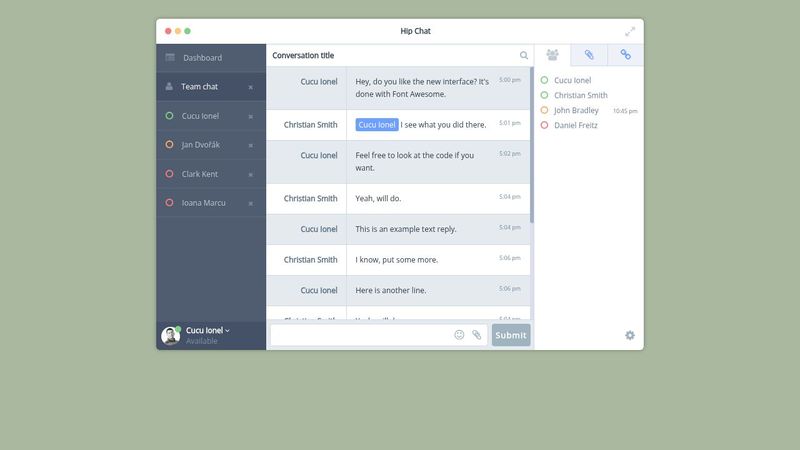
Task: Open settings gear in right panel
Action: click(630, 335)
